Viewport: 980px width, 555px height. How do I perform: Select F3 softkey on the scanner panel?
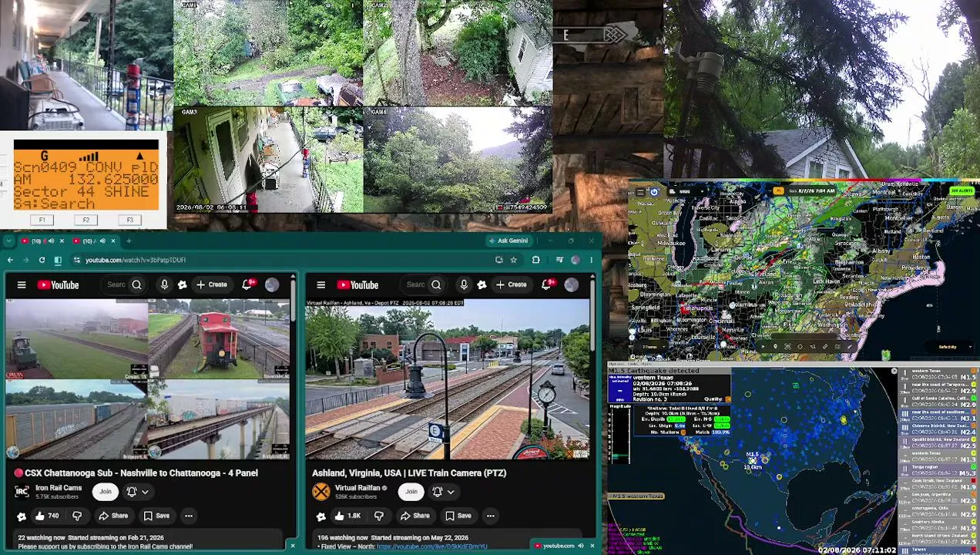(x=129, y=220)
